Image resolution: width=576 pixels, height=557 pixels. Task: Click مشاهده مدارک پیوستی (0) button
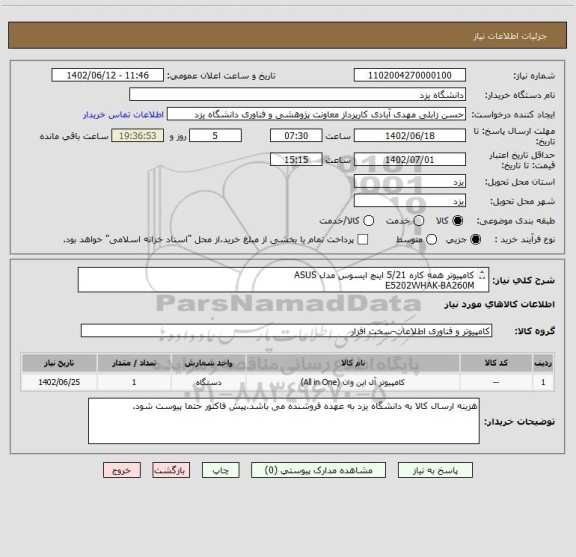(x=318, y=470)
